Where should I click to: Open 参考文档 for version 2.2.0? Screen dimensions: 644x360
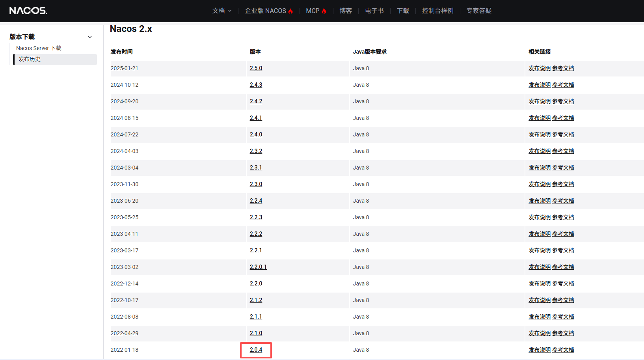click(x=563, y=284)
